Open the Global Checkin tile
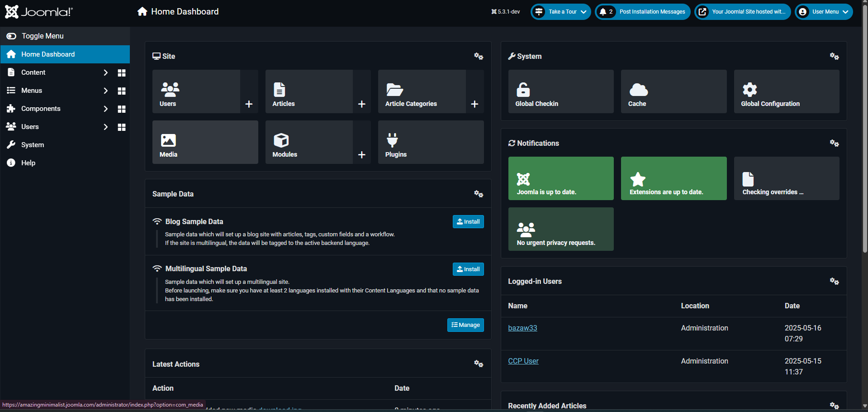This screenshot has width=868, height=412. [x=560, y=91]
